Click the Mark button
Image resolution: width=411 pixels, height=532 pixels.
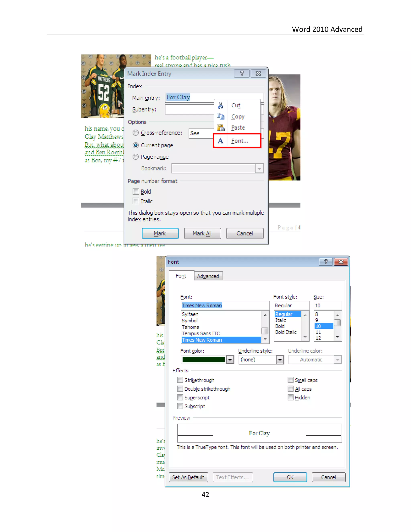(x=160, y=233)
